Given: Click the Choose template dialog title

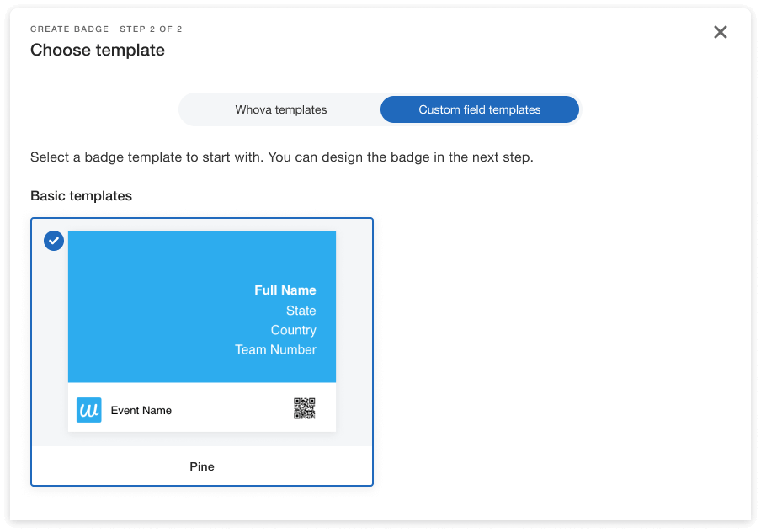Looking at the screenshot, I should [x=98, y=51].
